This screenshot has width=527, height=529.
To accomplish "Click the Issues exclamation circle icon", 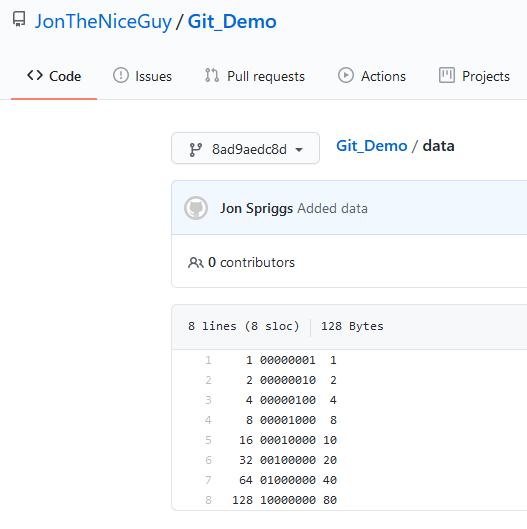I will pyautogui.click(x=121, y=75).
